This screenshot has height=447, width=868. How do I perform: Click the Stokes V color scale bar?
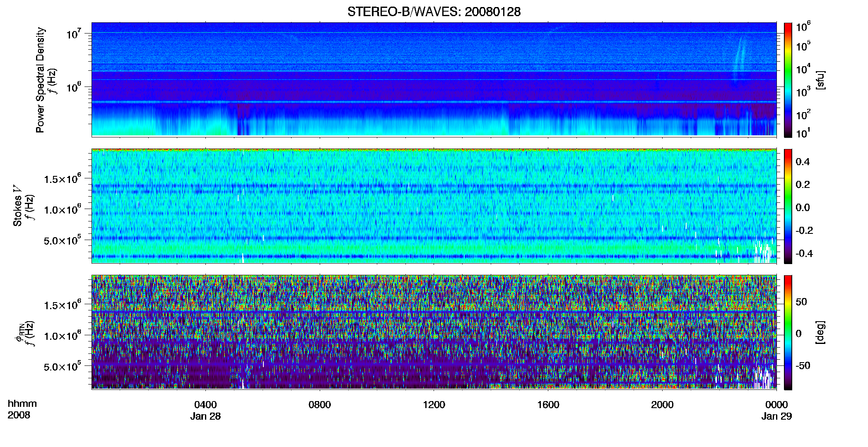(788, 206)
